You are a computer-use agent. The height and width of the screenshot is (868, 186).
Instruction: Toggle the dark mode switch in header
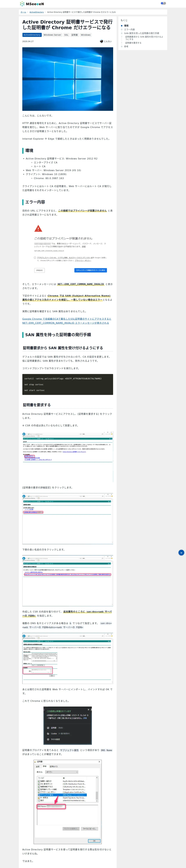(163, 3)
